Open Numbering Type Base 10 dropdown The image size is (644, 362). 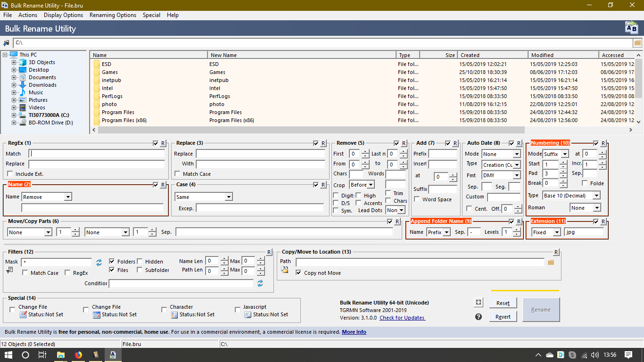click(x=571, y=196)
